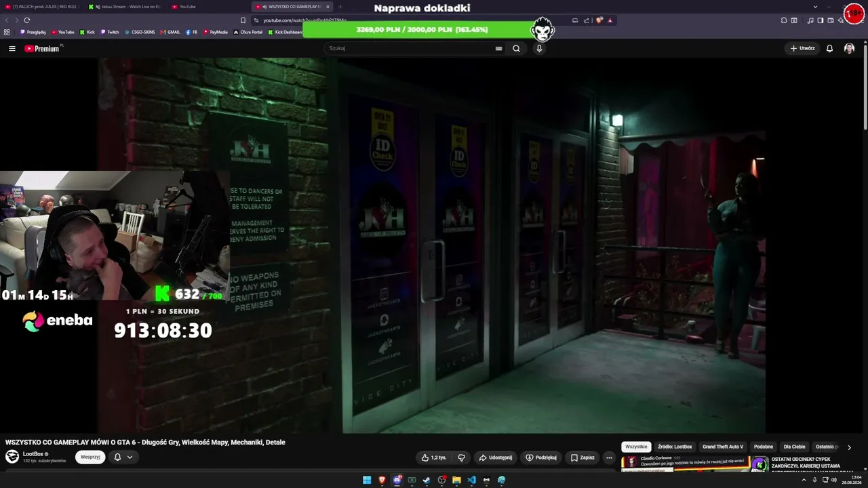Show next filter chips with right arrow

click(849, 447)
